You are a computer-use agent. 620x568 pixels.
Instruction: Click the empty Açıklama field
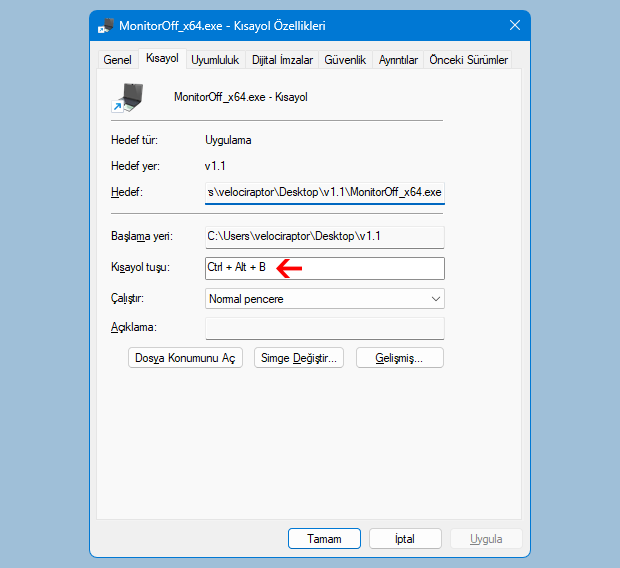pyautogui.click(x=324, y=328)
